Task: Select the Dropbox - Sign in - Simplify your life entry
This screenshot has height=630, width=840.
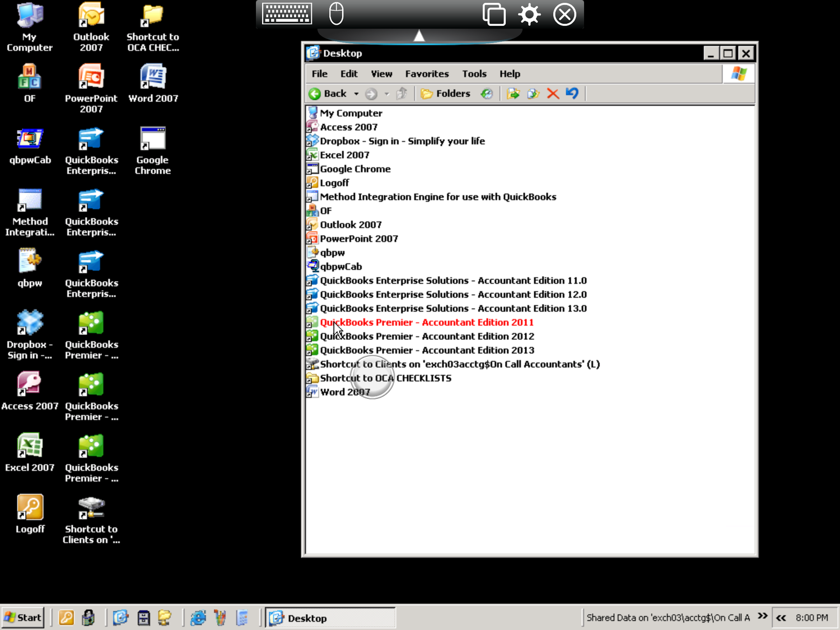Action: click(396, 141)
